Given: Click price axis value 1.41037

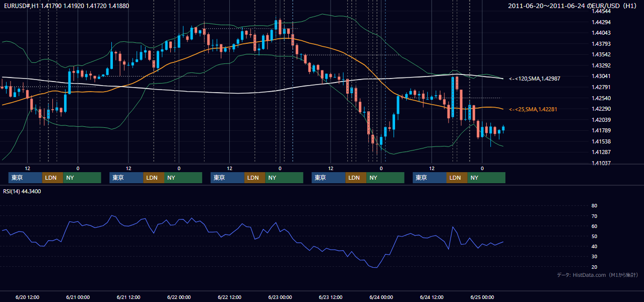Looking at the screenshot, I should tap(601, 163).
